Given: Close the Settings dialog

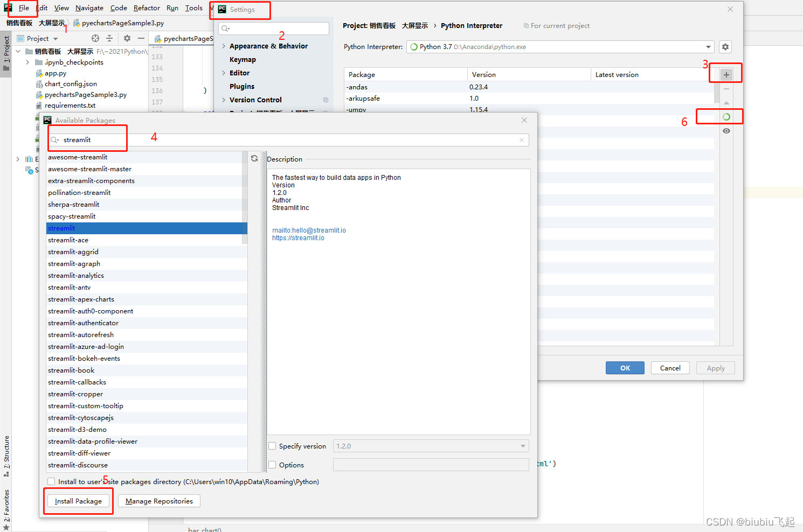Looking at the screenshot, I should (x=730, y=9).
